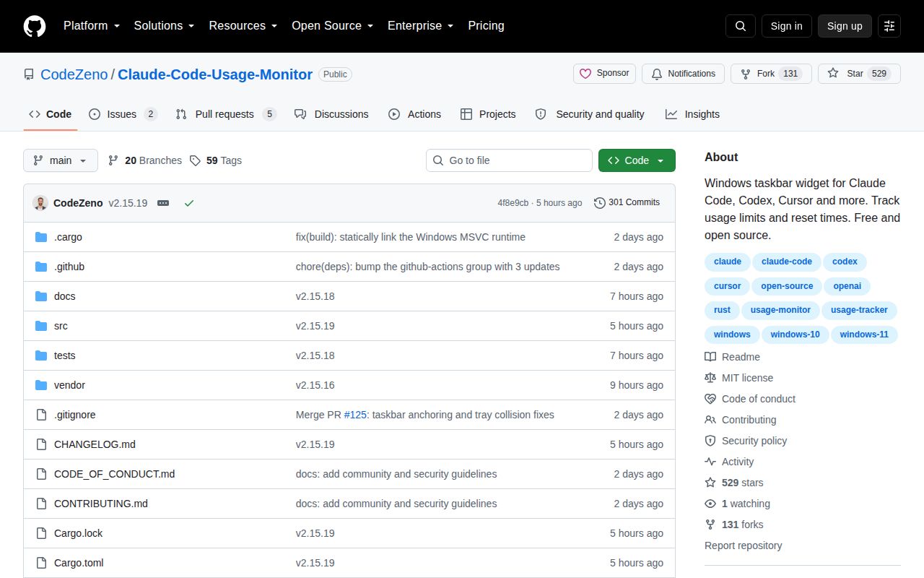Open the .gitignore file
The height and width of the screenshot is (578, 924).
click(74, 415)
